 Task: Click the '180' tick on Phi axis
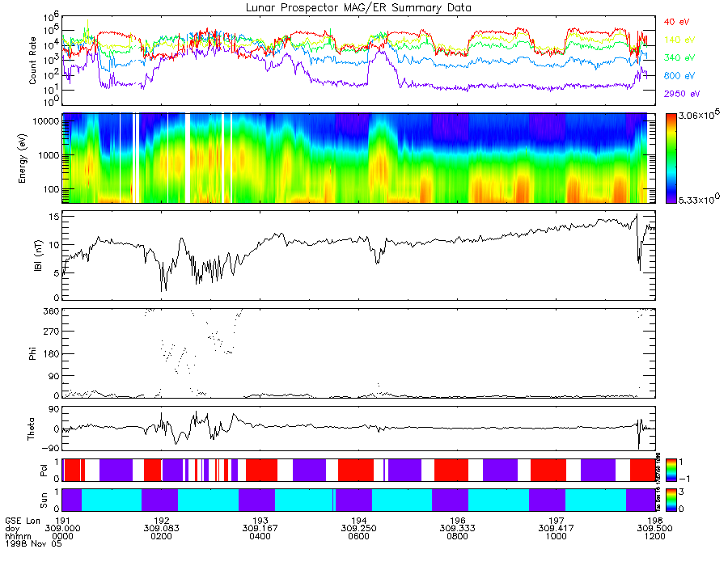pyautogui.click(x=51, y=354)
